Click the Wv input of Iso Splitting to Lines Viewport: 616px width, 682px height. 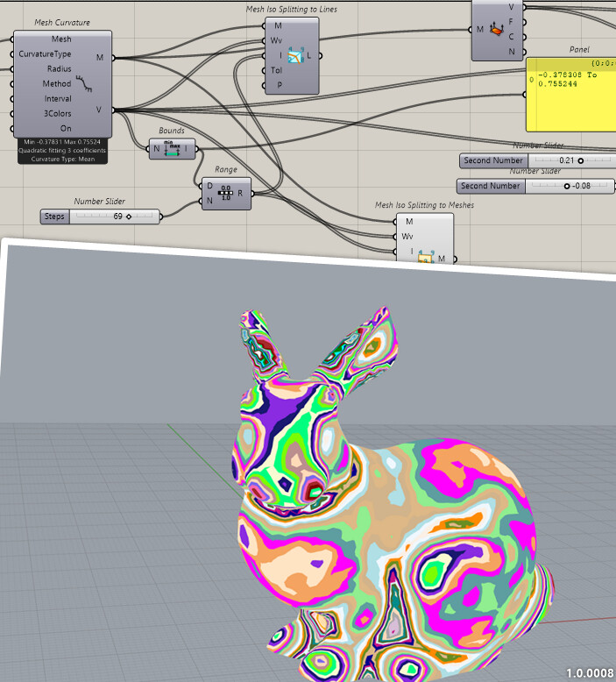pos(276,40)
